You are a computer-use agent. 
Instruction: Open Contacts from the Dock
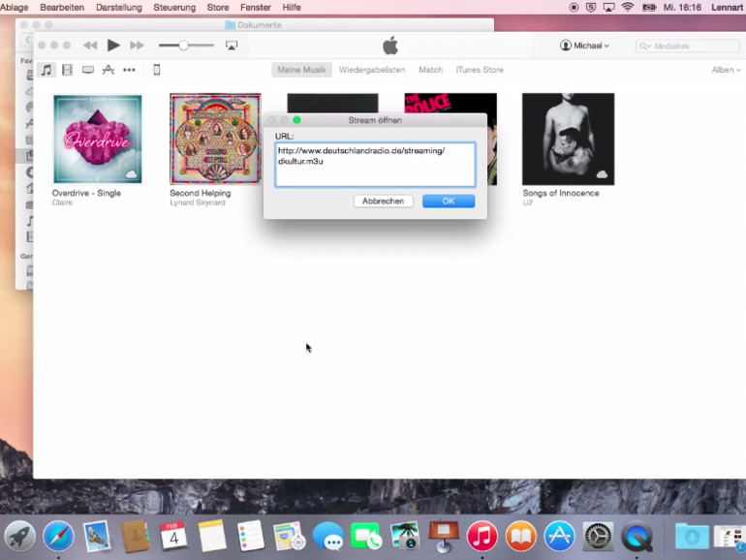[x=135, y=536]
